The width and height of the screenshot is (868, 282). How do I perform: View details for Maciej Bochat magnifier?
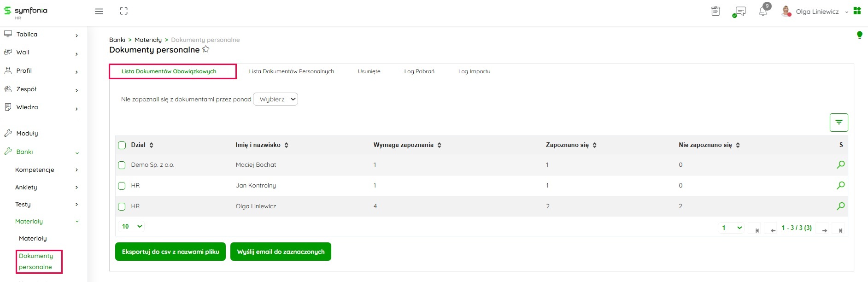click(x=840, y=164)
